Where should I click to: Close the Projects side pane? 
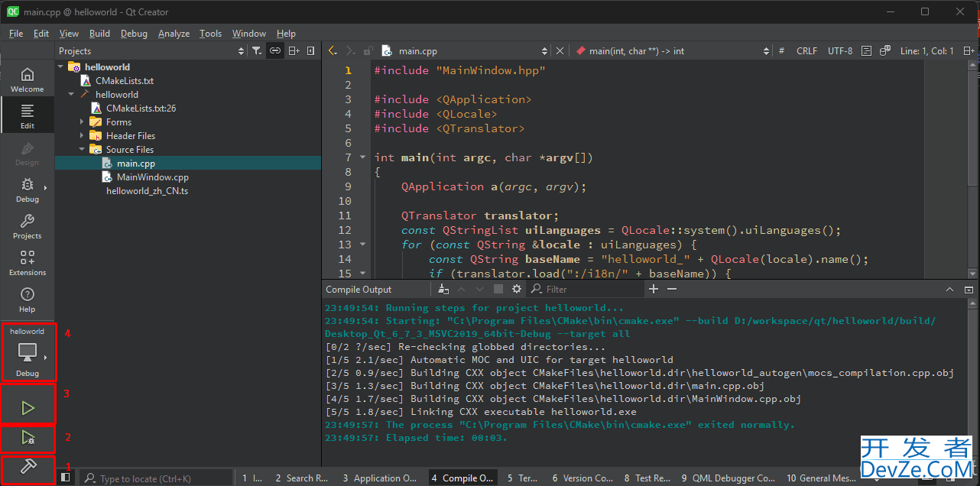click(310, 51)
